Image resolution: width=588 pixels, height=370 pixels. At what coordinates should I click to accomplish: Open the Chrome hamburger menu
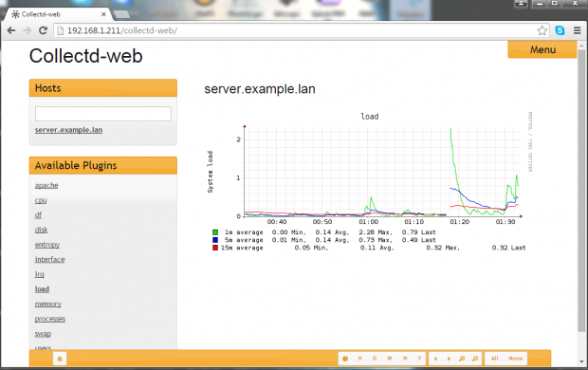(x=578, y=30)
